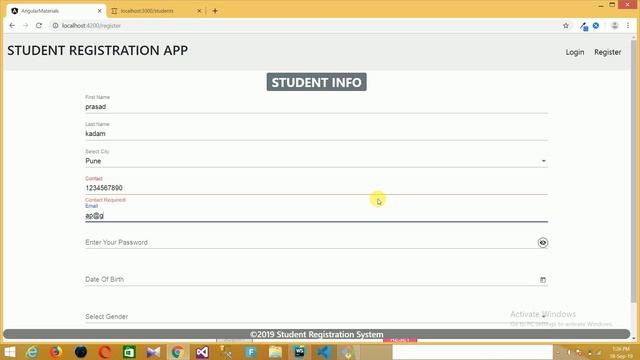Open the Windows Start button
640x360 pixels.
pos(9,352)
